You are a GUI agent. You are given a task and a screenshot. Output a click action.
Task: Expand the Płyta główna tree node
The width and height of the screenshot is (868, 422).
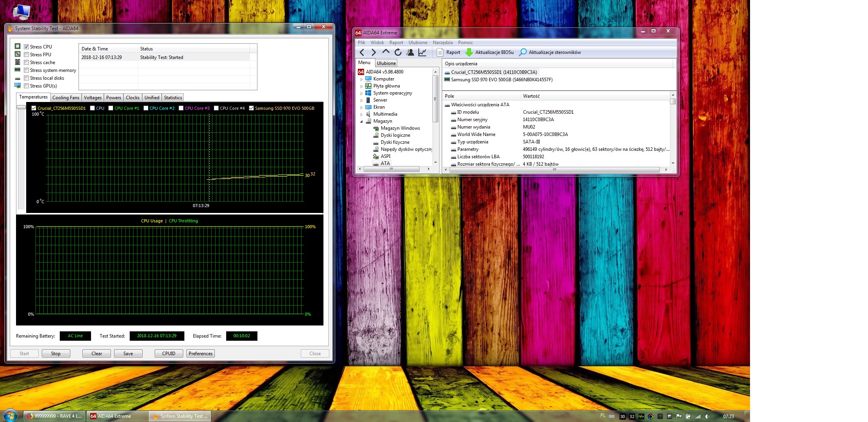[361, 86]
